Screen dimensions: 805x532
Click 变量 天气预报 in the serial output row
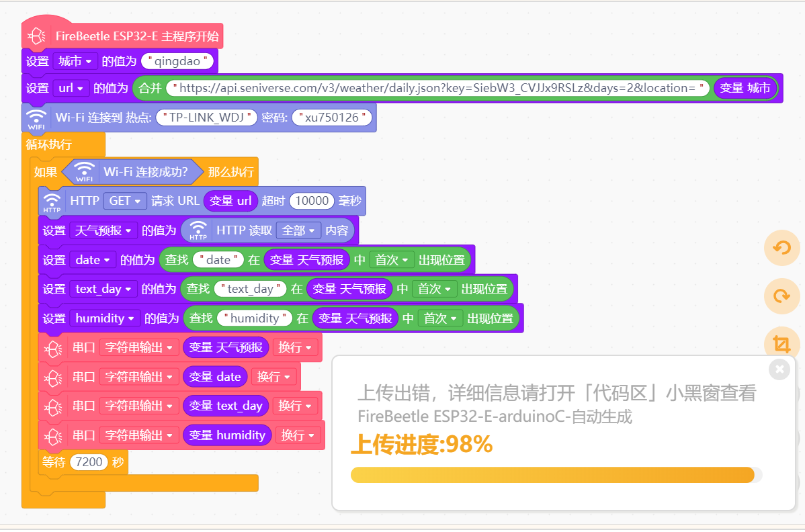[x=226, y=348]
